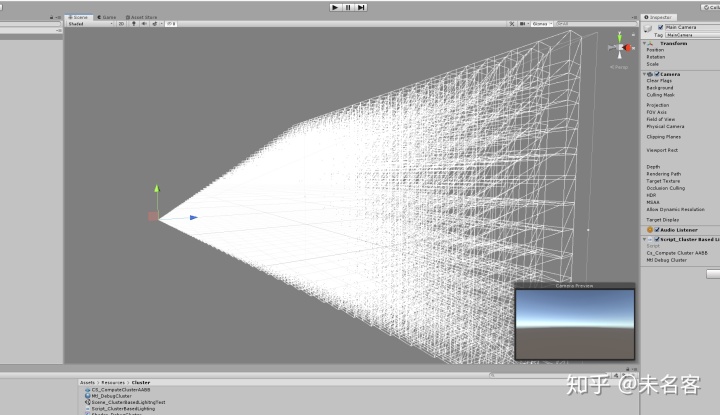Image resolution: width=720 pixels, height=415 pixels.
Task: Focus the scene view search field
Action: (596, 23)
